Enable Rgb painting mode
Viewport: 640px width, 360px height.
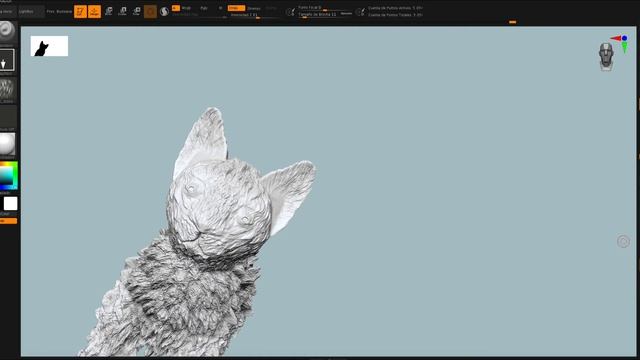(204, 8)
